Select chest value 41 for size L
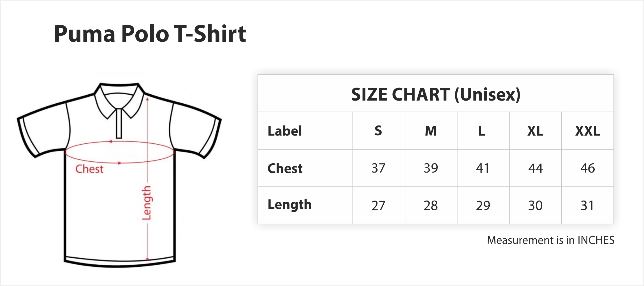644x286 pixels. (483, 168)
